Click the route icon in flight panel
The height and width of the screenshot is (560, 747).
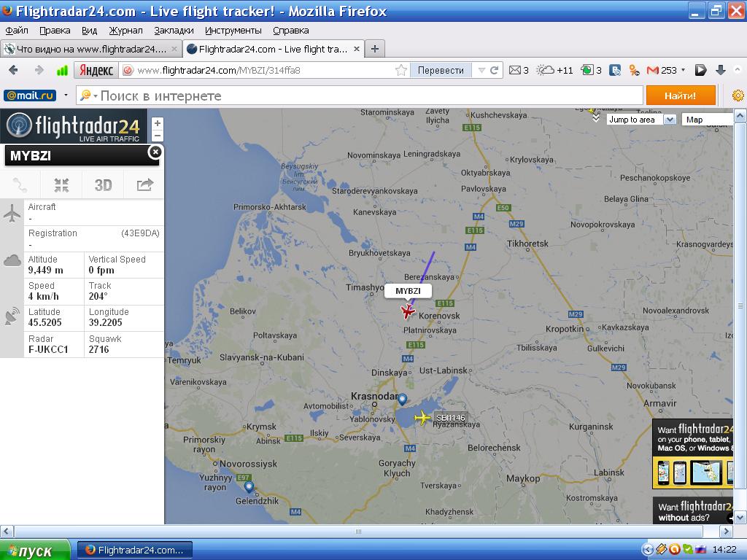tap(20, 184)
